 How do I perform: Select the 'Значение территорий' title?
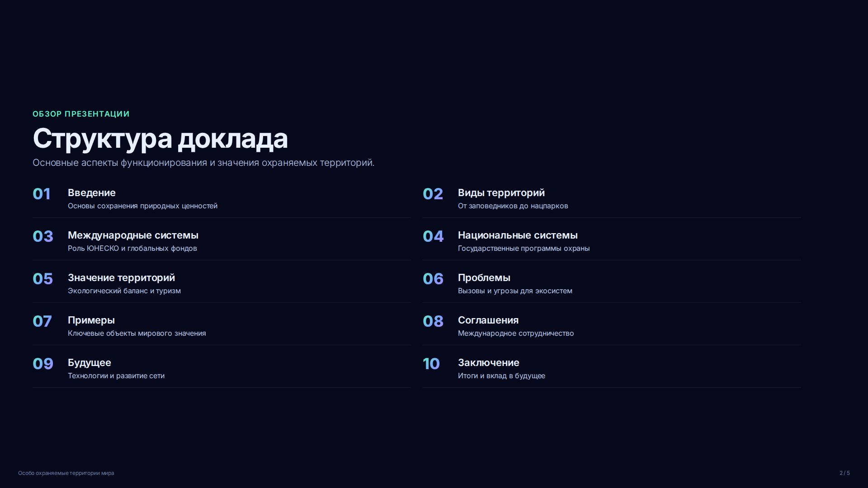121,278
